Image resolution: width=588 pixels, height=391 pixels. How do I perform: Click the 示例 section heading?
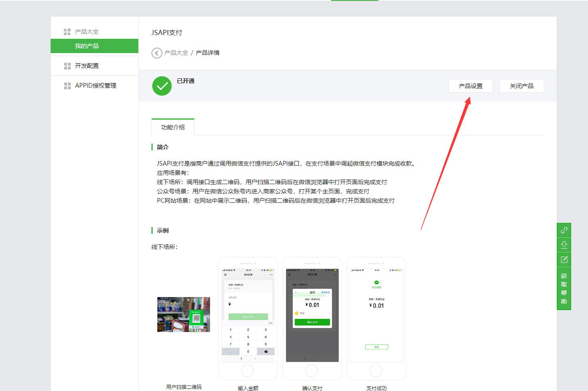pyautogui.click(x=162, y=230)
